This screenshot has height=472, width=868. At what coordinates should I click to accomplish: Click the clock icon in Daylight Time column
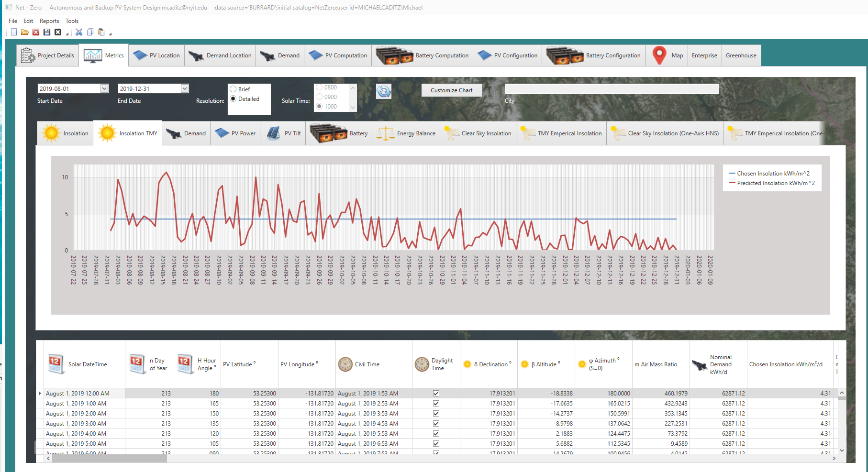422,364
